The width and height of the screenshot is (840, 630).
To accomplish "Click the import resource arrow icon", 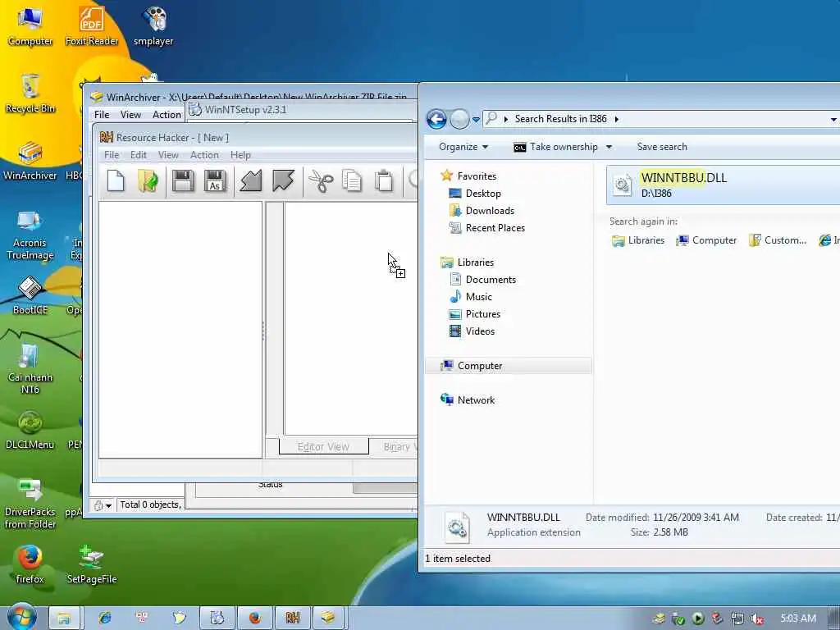I will tap(251, 180).
